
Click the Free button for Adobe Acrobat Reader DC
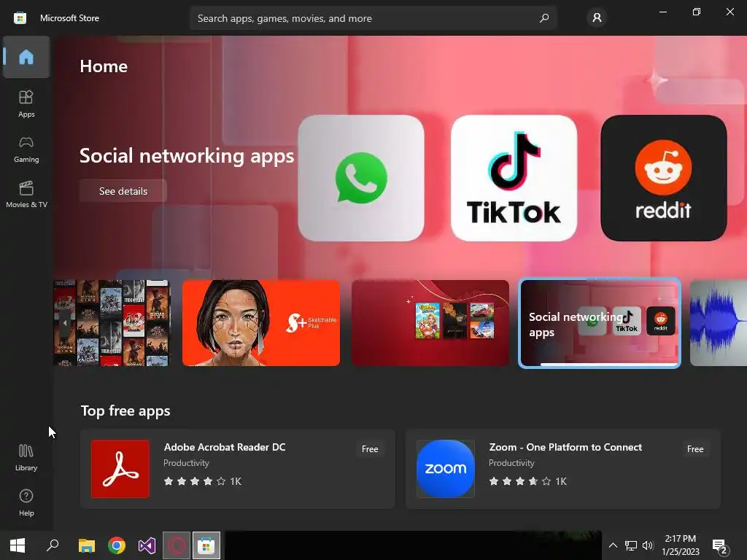[x=370, y=449]
